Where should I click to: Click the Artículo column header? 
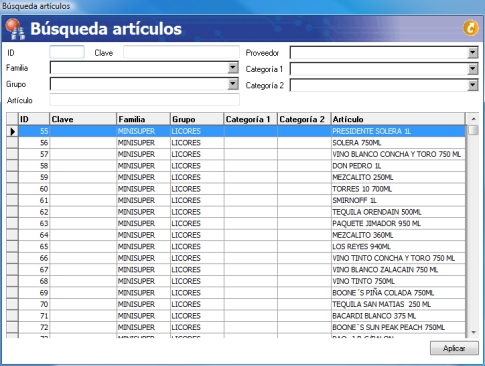[x=398, y=119]
